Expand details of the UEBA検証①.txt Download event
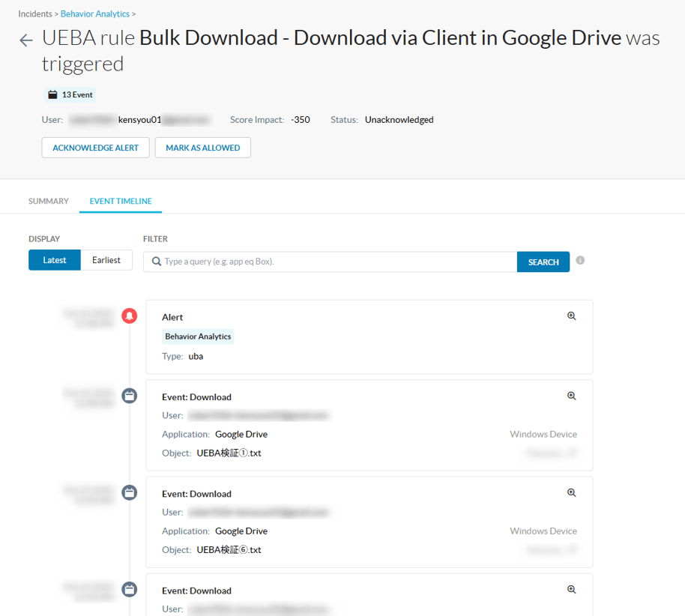This screenshot has width=685, height=616. tap(571, 396)
